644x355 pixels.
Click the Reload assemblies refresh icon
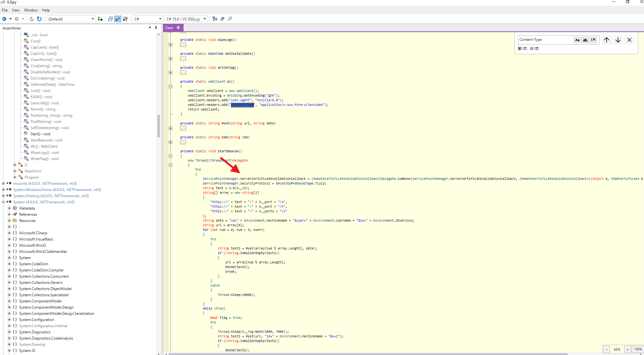click(x=39, y=19)
